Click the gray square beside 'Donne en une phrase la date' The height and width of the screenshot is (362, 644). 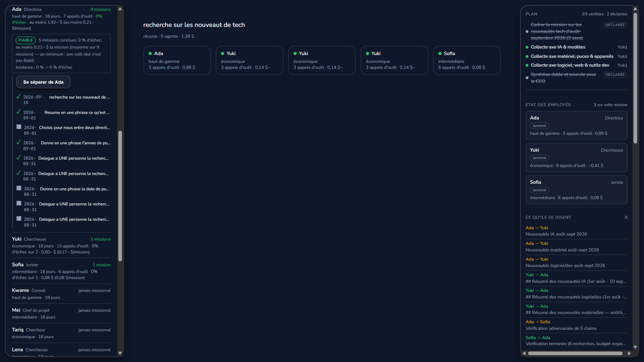19,188
